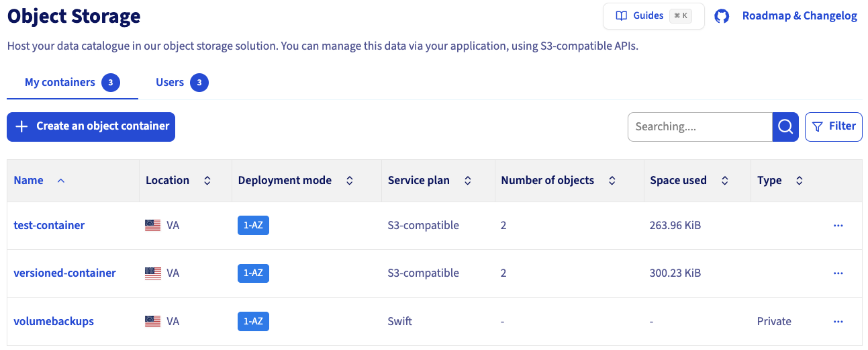868x350 pixels.
Task: Sort table by Space used
Action: pos(724,181)
